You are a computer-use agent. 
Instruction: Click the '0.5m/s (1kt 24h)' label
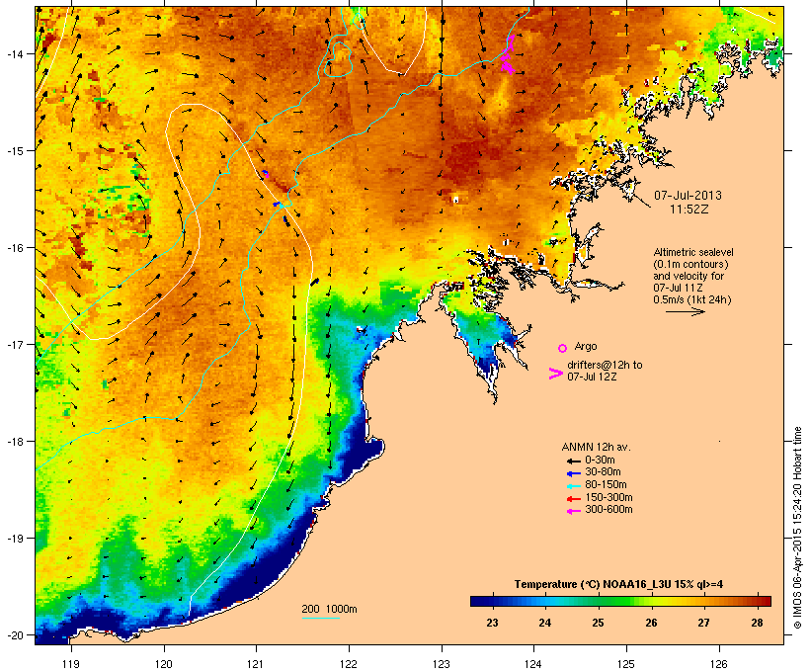tap(692, 299)
